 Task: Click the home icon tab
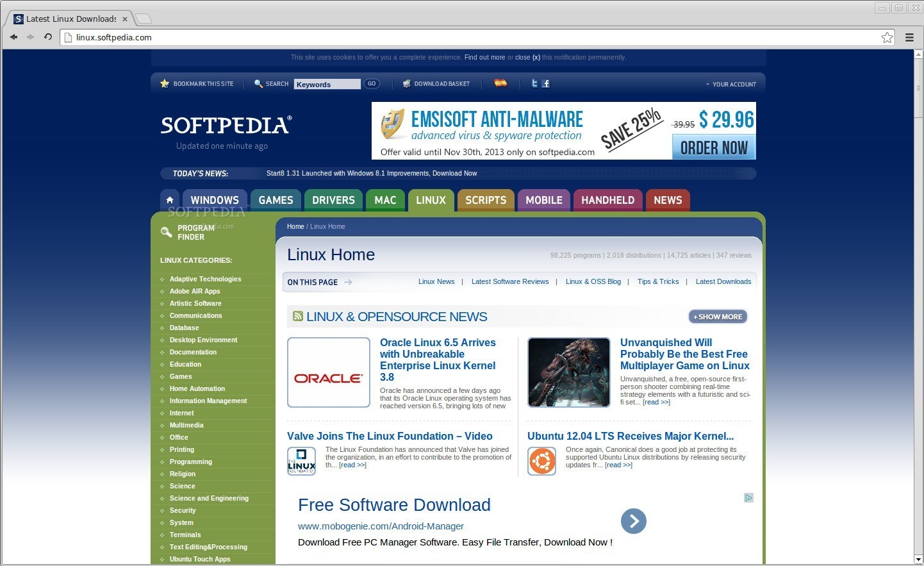click(x=170, y=200)
